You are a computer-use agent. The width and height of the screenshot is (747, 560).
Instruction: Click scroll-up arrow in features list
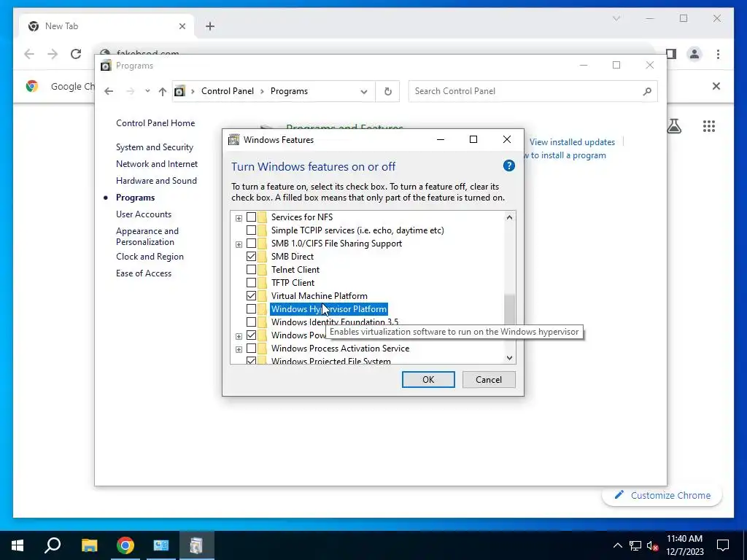(509, 217)
